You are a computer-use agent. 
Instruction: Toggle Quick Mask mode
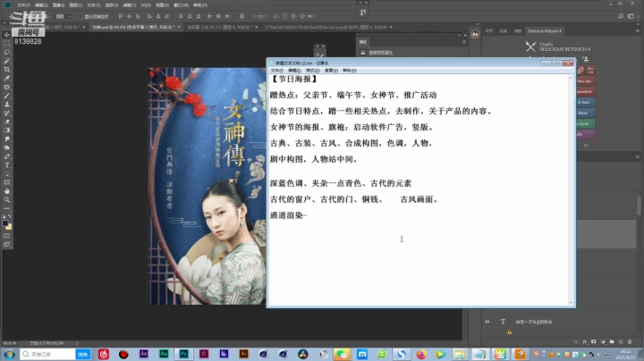(x=6, y=236)
